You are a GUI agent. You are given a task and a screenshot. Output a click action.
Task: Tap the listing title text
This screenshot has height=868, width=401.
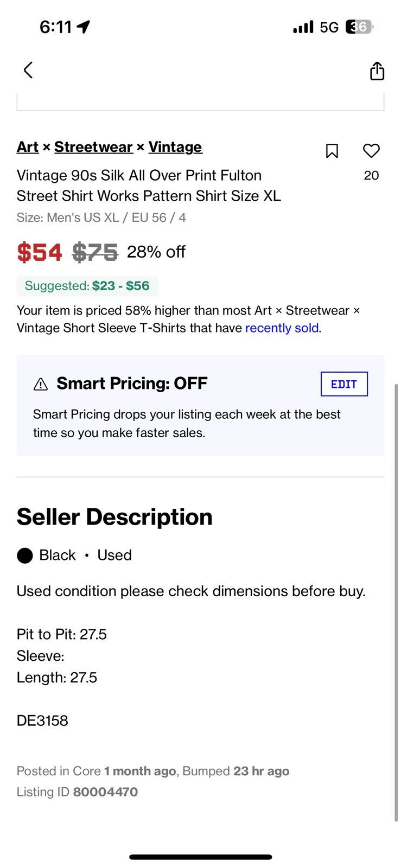[x=149, y=186]
